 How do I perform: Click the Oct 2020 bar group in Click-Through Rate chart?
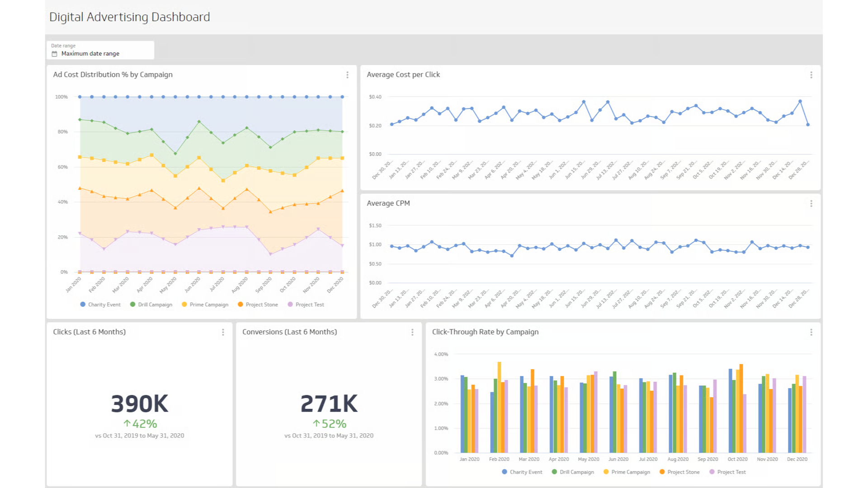(737, 407)
